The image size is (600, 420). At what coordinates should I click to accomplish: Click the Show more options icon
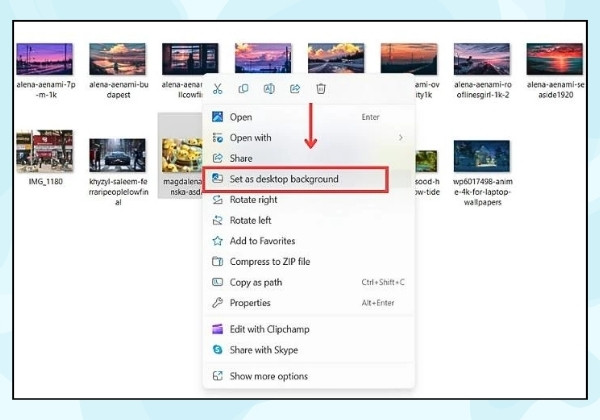pyautogui.click(x=217, y=376)
